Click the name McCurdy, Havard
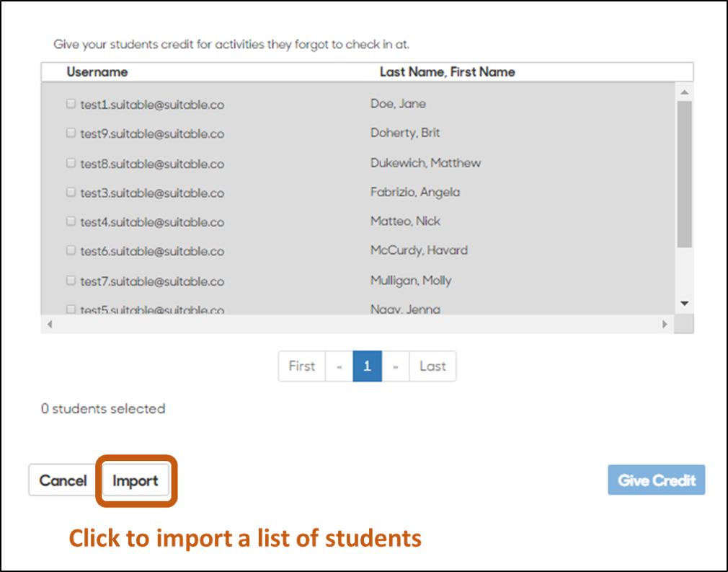The width and height of the screenshot is (728, 572). coord(419,250)
